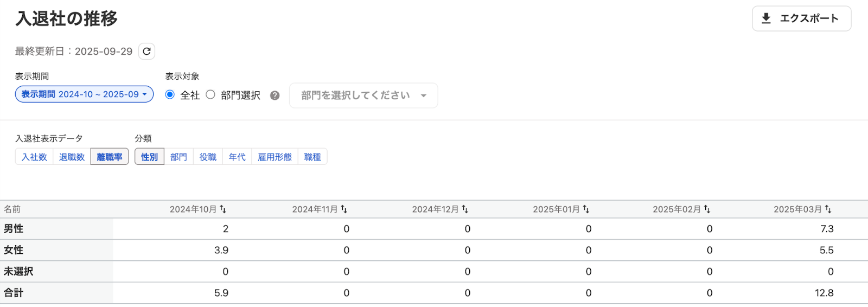The height and width of the screenshot is (307, 868).
Task: Click the sort icon for 2024年10月
Action: 223,209
